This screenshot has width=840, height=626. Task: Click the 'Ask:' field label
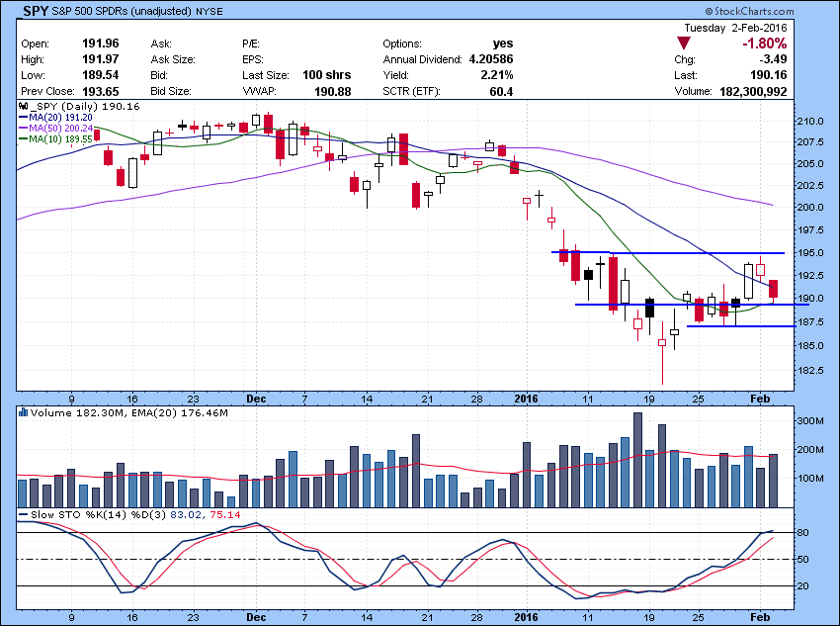[161, 44]
